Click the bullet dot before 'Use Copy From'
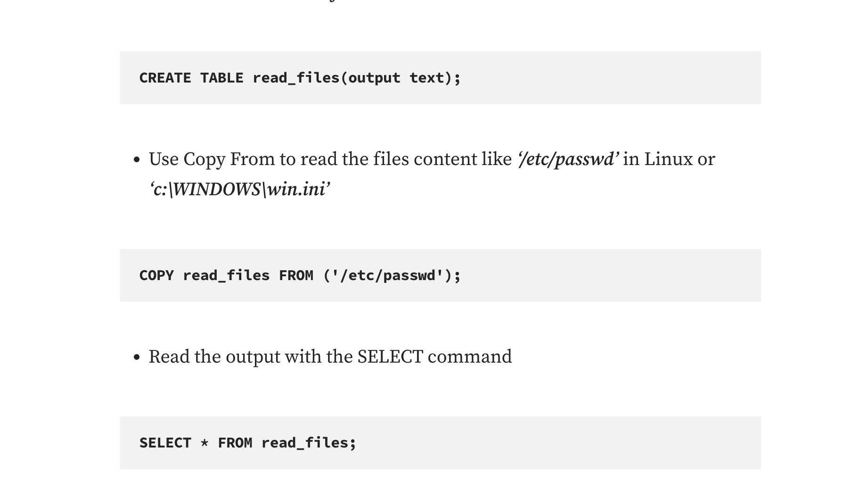The image size is (868, 497). 137,160
